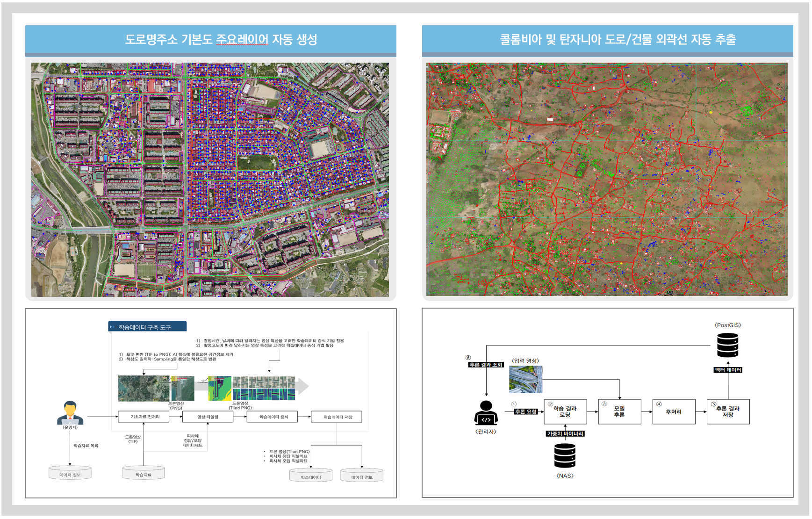Click the 학습데이터 증식 process box
The width and height of the screenshot is (812, 519).
[272, 417]
